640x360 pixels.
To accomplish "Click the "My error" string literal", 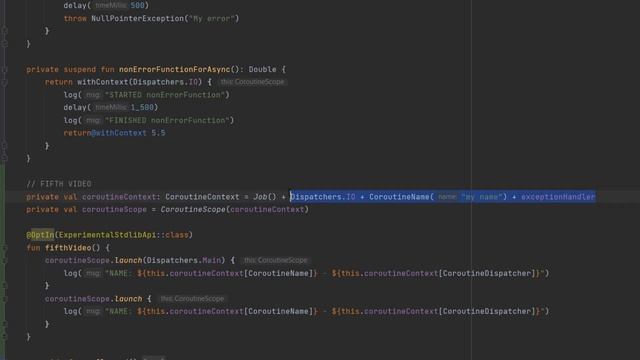I will (212, 18).
